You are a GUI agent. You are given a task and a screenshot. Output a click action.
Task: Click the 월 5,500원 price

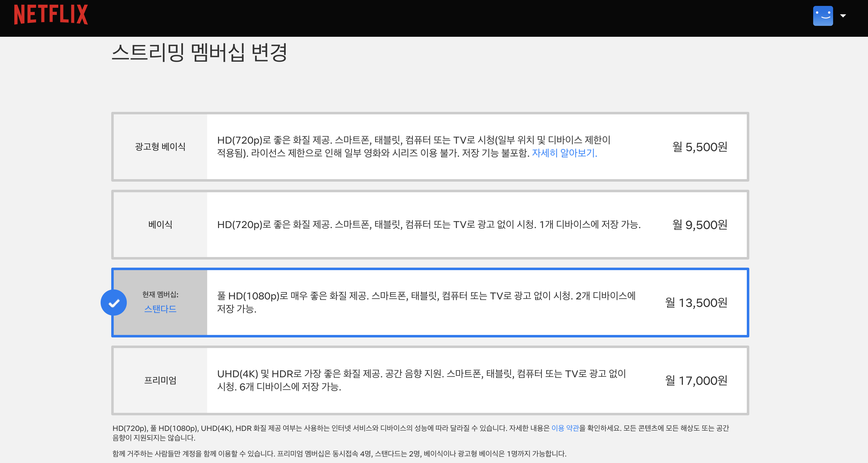700,147
